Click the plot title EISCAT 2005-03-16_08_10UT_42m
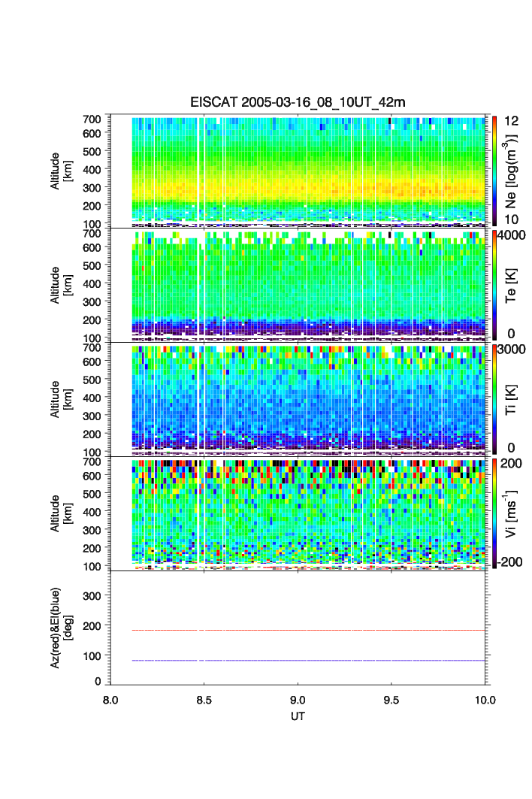The image size is (532, 799). point(298,102)
